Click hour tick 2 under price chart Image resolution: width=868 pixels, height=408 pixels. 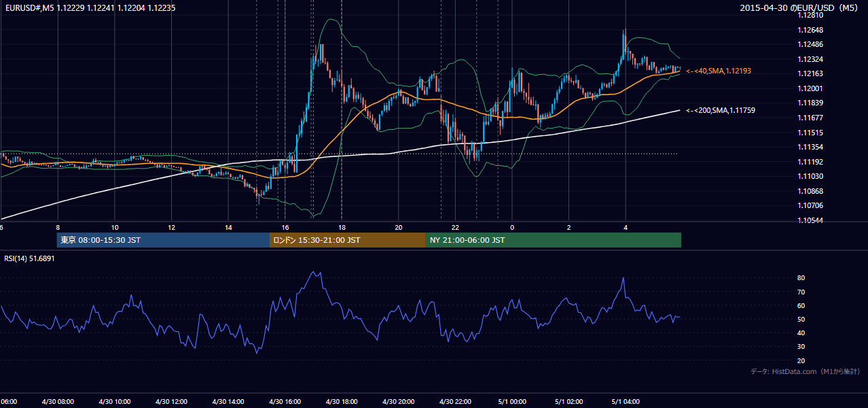coord(569,227)
